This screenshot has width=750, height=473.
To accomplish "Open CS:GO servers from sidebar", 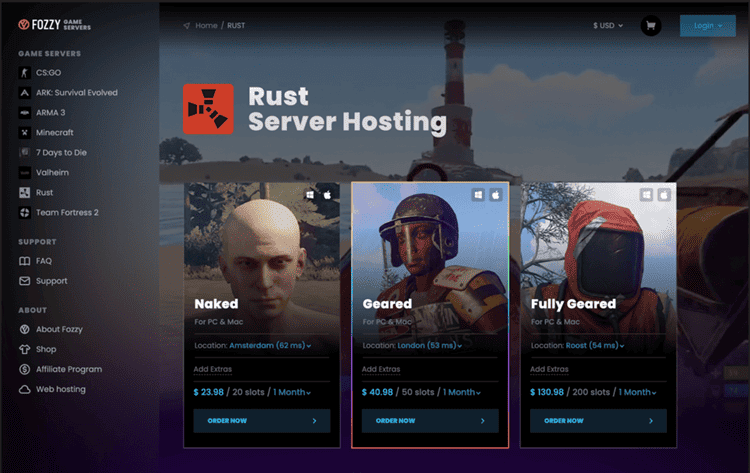I will 48,73.
